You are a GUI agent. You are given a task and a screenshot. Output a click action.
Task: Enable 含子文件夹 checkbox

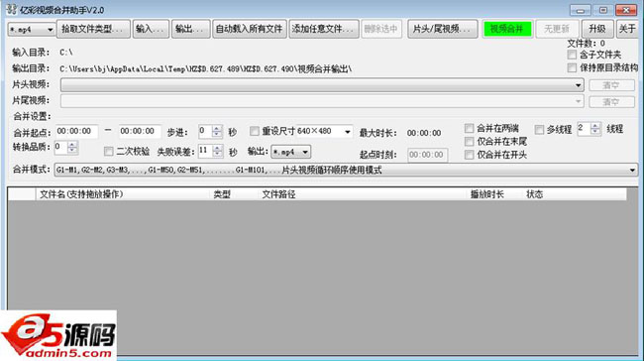[572, 55]
